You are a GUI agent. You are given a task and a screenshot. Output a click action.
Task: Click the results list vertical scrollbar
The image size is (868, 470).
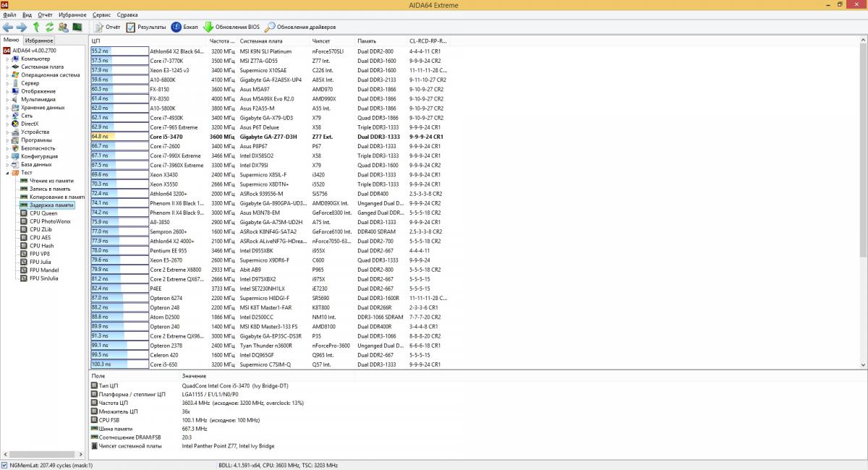pos(863,145)
